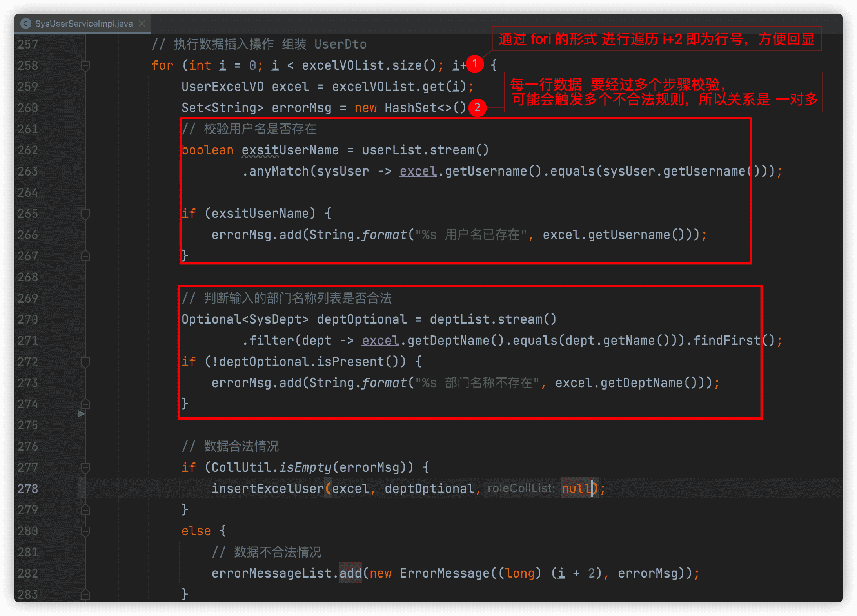The width and height of the screenshot is (857, 616).
Task: Fold the if block at line 265
Action: tap(85, 214)
